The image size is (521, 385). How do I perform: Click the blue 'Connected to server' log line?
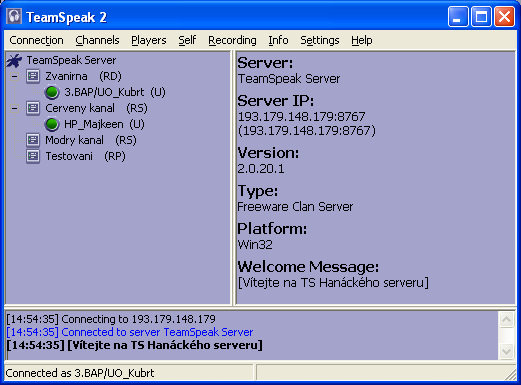tap(130, 332)
